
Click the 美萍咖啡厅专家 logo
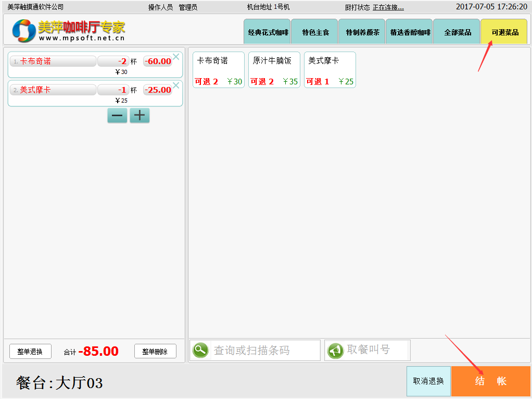tap(69, 30)
